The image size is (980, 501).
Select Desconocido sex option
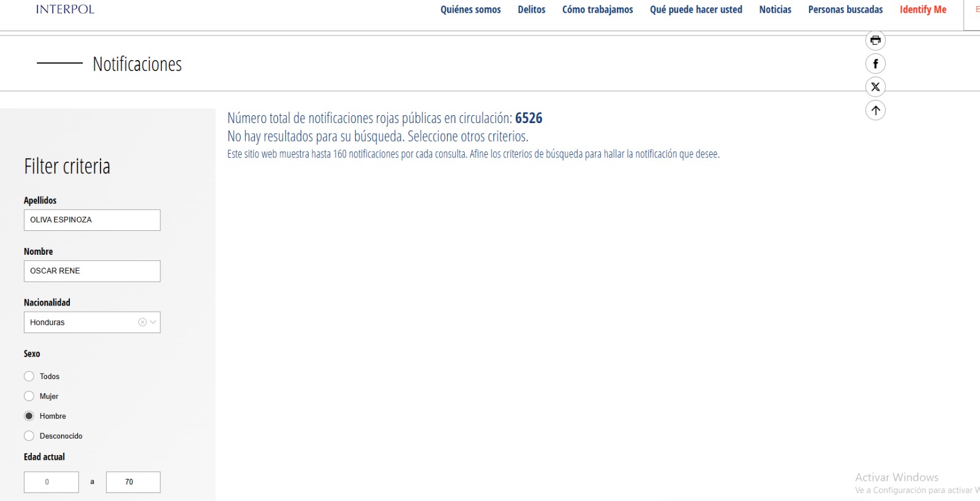29,436
